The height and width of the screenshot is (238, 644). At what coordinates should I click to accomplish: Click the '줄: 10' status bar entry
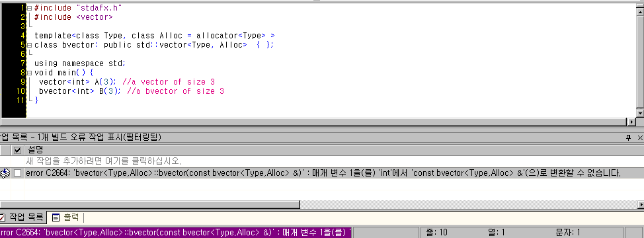pos(436,233)
